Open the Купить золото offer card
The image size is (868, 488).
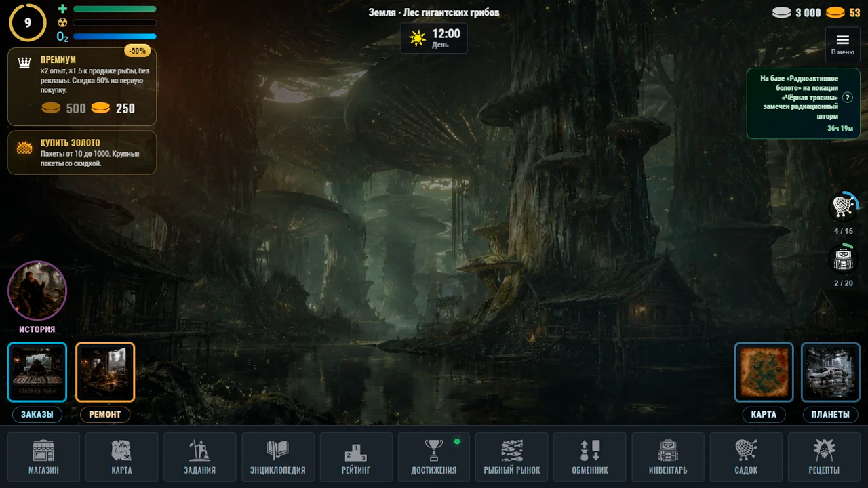tap(82, 152)
